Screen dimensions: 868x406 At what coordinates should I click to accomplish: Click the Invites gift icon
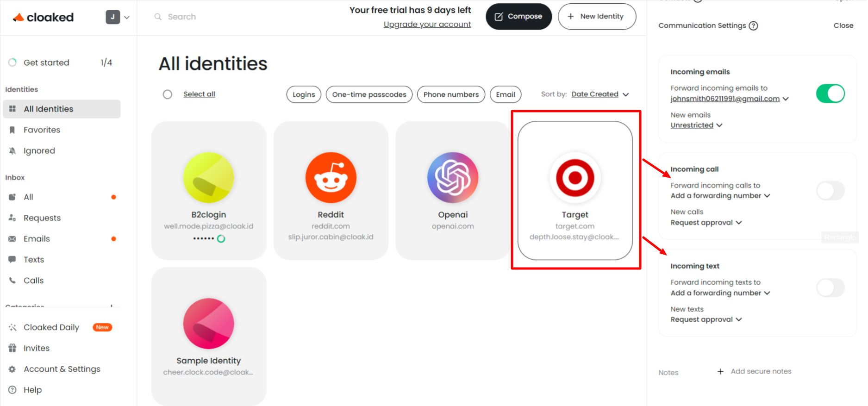coord(12,348)
